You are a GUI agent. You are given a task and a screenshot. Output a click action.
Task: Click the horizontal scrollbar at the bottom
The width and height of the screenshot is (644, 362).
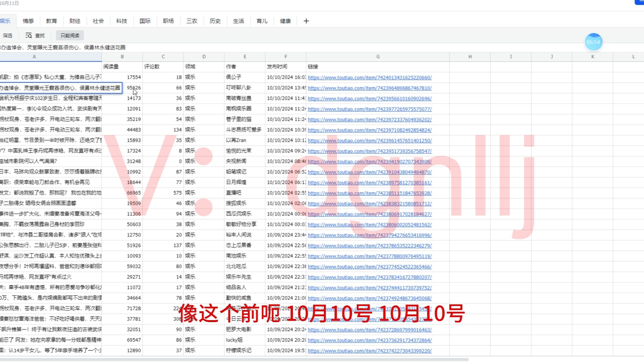pyautogui.click(x=234, y=360)
